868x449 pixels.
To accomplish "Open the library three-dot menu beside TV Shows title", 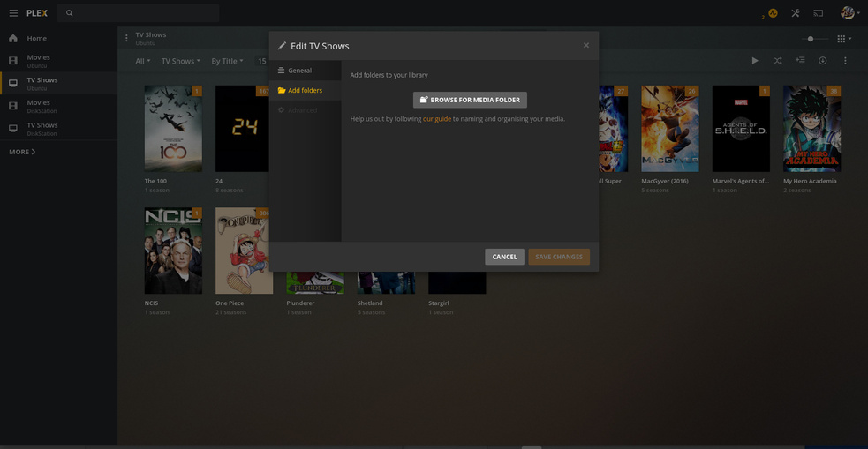I will coord(126,38).
